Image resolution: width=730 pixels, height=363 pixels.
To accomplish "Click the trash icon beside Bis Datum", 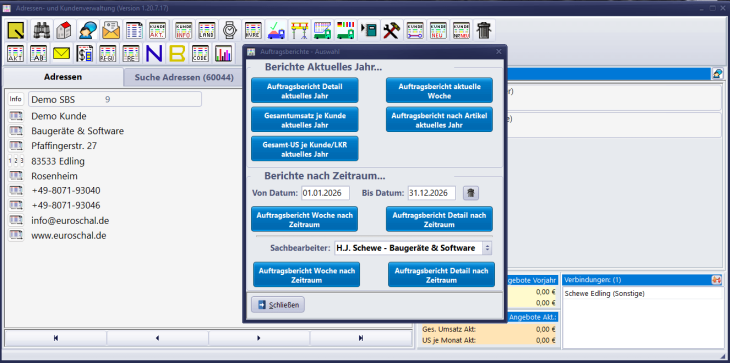I will pyautogui.click(x=471, y=193).
